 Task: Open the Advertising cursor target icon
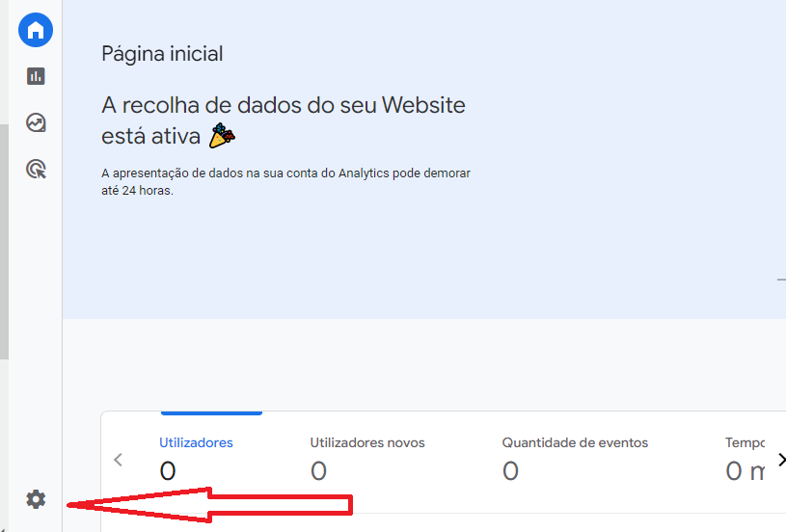coord(36,170)
